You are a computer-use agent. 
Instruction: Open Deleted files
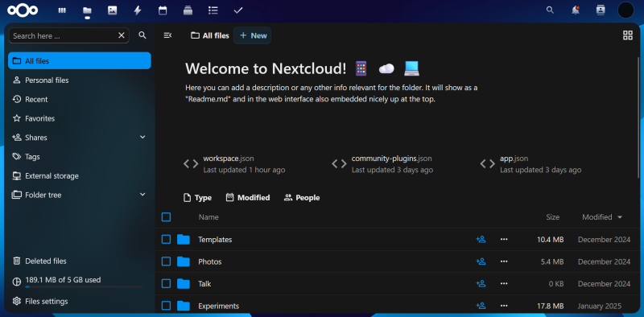80,261
